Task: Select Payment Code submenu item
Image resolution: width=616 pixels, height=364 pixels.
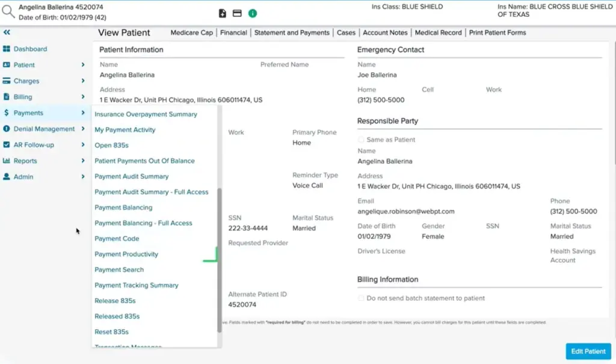Action: 117,239
